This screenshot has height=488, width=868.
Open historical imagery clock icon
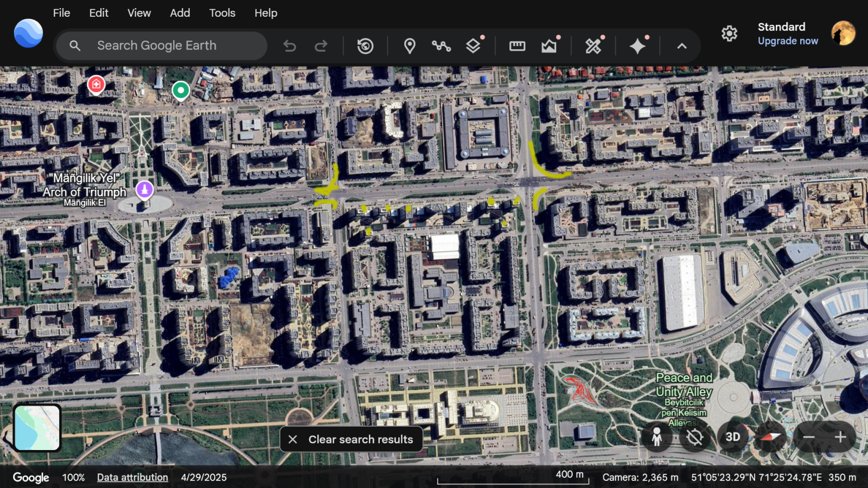[365, 46]
